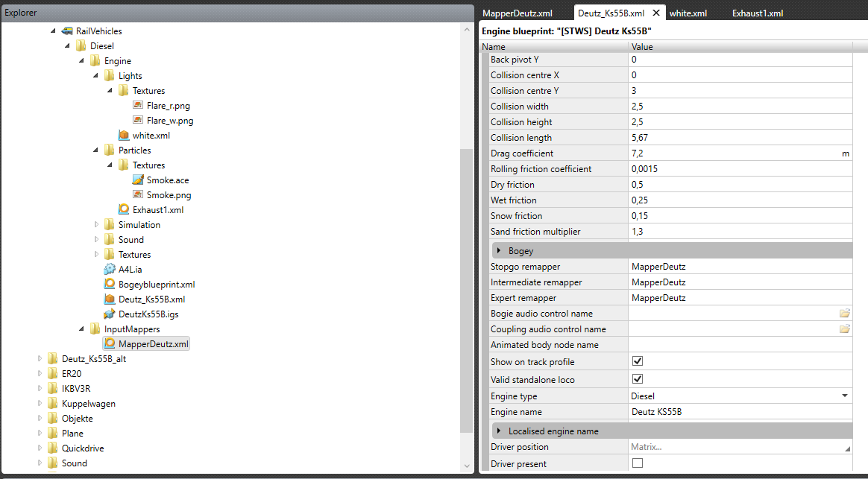Click the ER20 folder icon
The width and height of the screenshot is (868, 479).
pyautogui.click(x=53, y=374)
